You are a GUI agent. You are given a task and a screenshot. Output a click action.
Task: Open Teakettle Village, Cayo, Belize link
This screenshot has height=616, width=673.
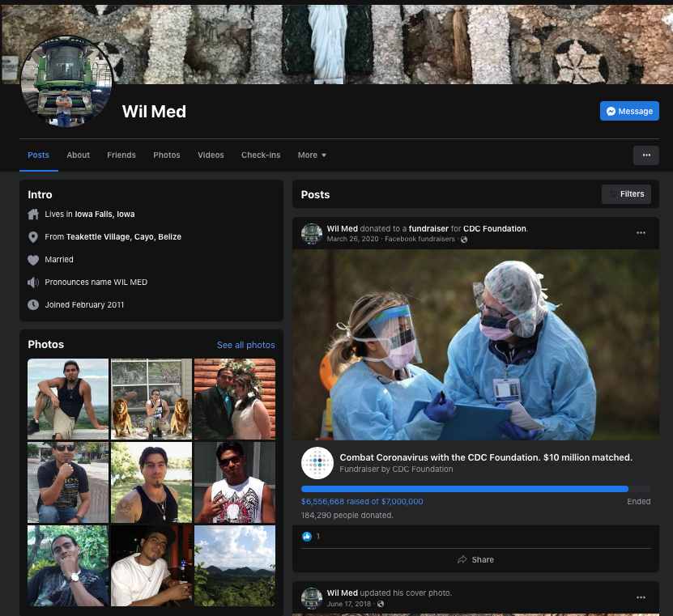[124, 237]
